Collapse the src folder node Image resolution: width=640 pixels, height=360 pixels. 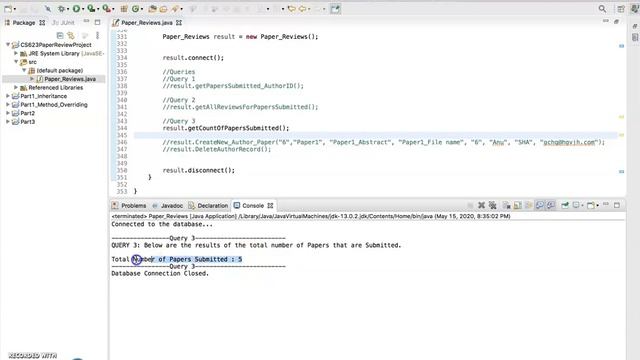tap(16, 62)
